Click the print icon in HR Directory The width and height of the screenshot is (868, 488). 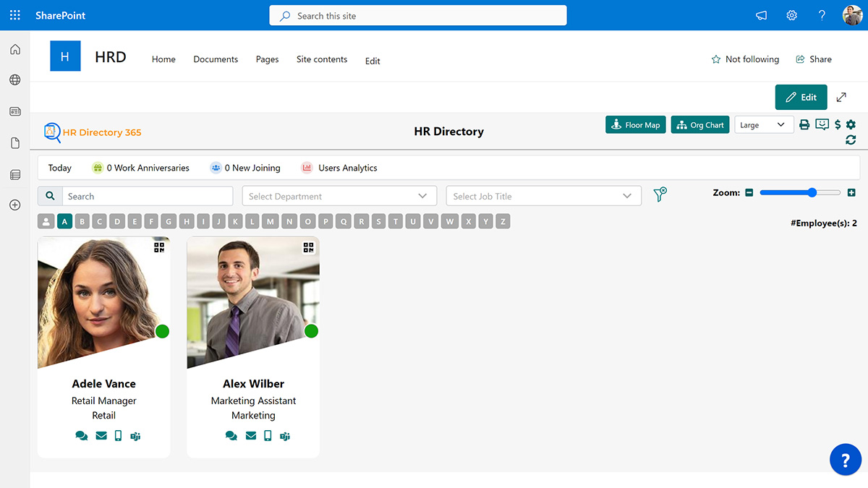804,125
